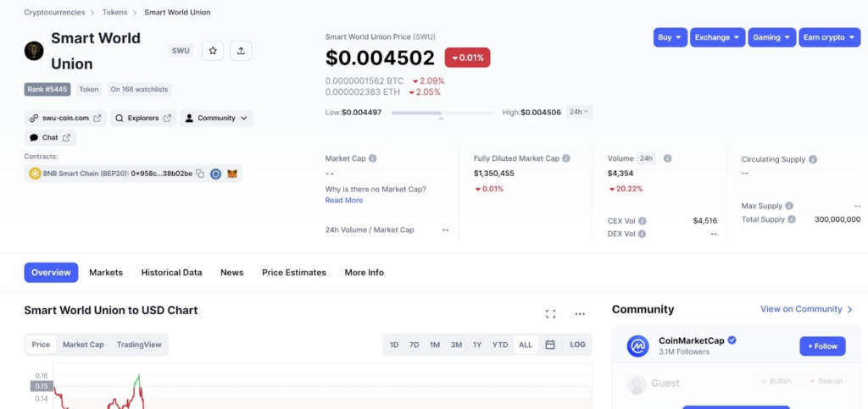868x409 pixels.
Task: Select Market Cap chart view
Action: [x=83, y=345]
